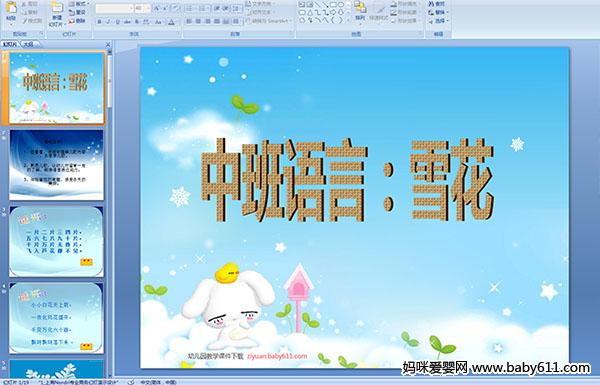The image size is (600, 385).
Task: Expand the font size dropdown
Action: coord(148,8)
